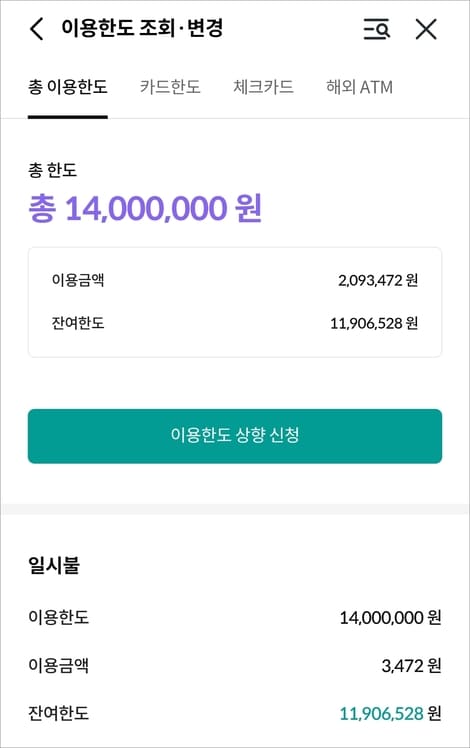Screen dimensions: 470x748
Task: Switch to the 카드한도 tab
Action: pyautogui.click(x=170, y=87)
